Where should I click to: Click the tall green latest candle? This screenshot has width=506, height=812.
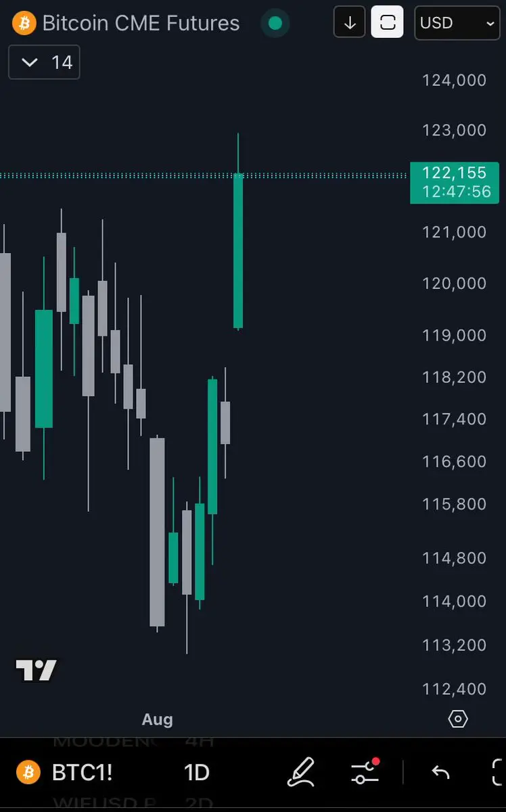(x=238, y=251)
